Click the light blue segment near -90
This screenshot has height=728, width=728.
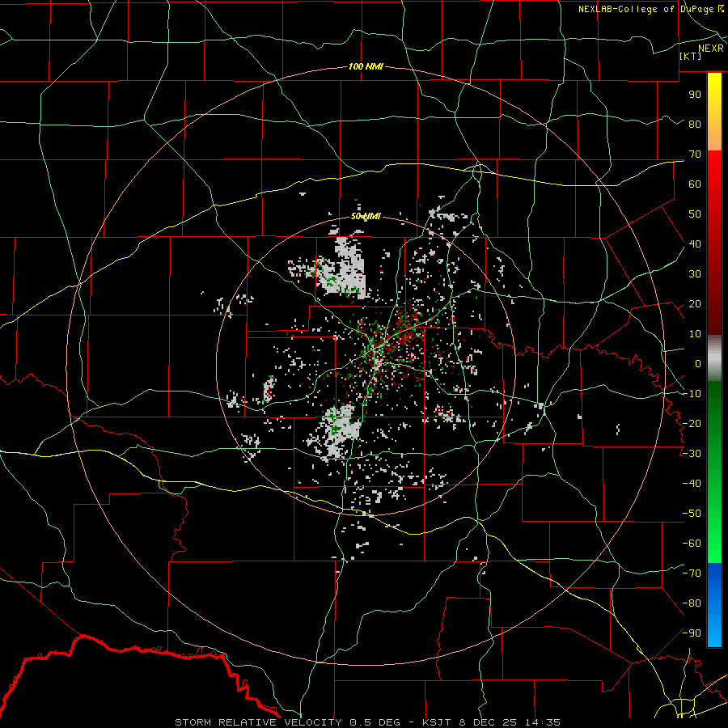pos(714,632)
